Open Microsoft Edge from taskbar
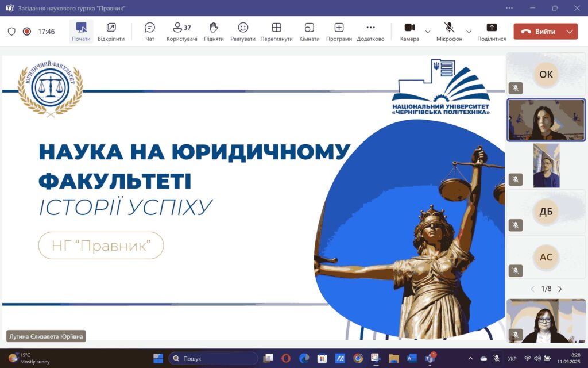 pyautogui.click(x=304, y=359)
